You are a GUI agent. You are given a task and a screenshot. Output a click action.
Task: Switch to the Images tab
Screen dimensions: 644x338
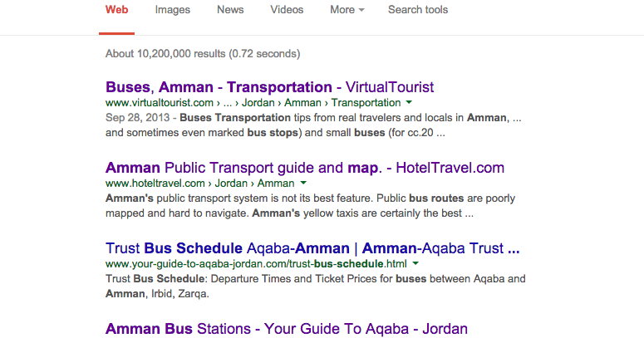(173, 10)
